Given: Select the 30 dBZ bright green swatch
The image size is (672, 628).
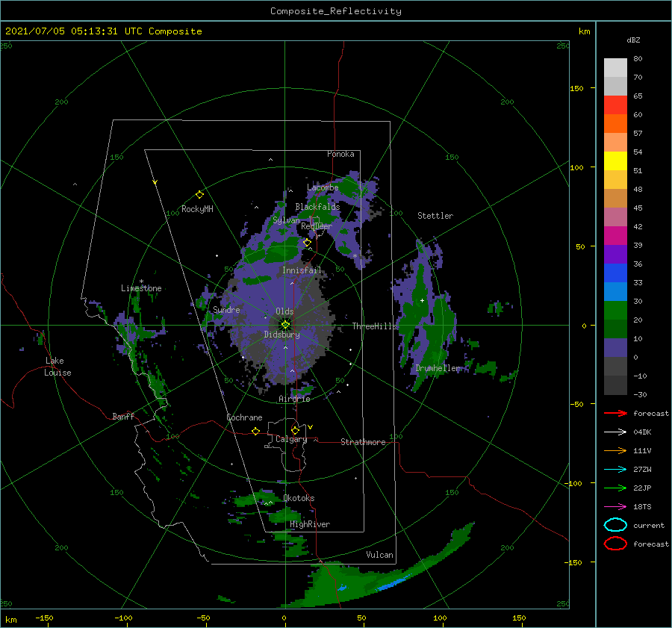Looking at the screenshot, I should (615, 310).
